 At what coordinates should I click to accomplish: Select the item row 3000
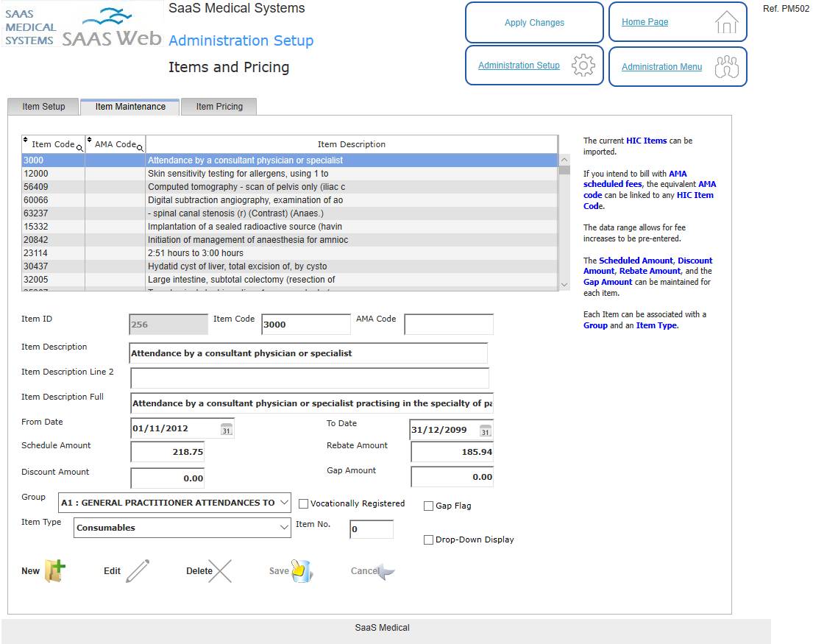pyautogui.click(x=290, y=160)
